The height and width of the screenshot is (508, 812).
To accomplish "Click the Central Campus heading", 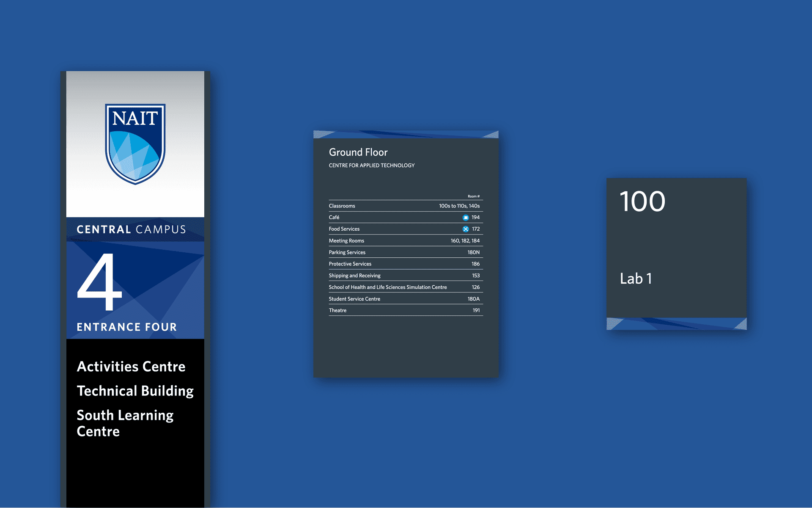I will [131, 229].
